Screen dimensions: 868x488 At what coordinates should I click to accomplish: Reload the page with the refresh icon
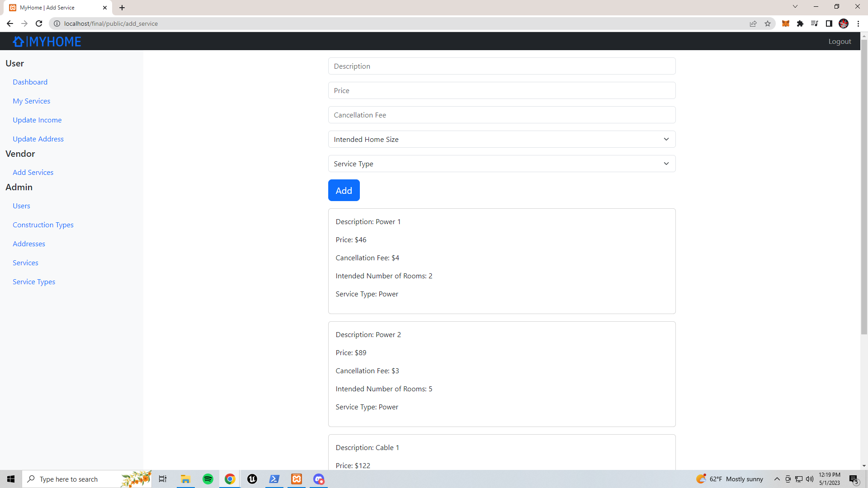(x=39, y=23)
